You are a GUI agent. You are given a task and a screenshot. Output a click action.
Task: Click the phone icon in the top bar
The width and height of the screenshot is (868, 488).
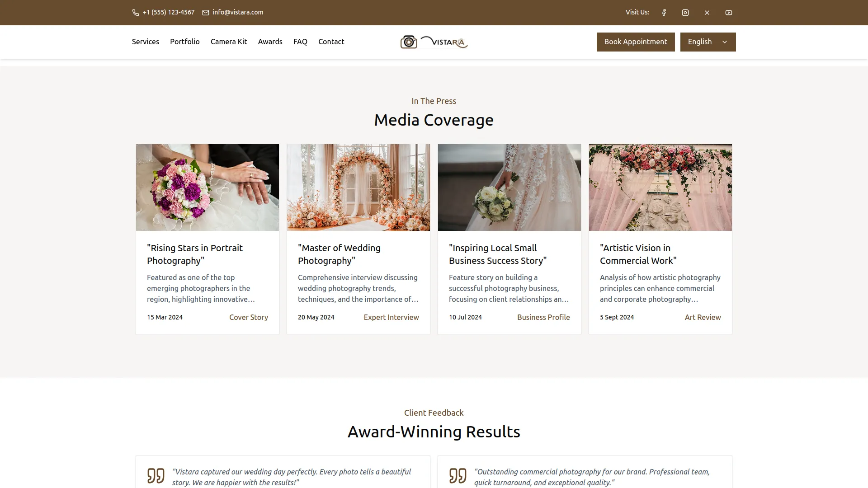point(135,12)
